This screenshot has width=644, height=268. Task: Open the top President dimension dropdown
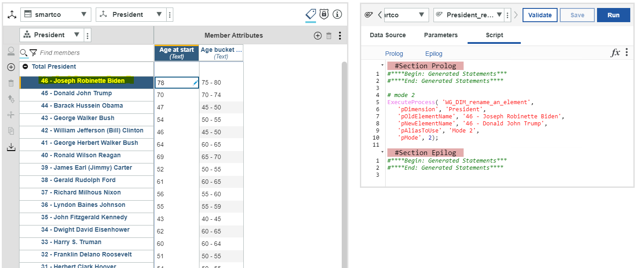(131, 15)
